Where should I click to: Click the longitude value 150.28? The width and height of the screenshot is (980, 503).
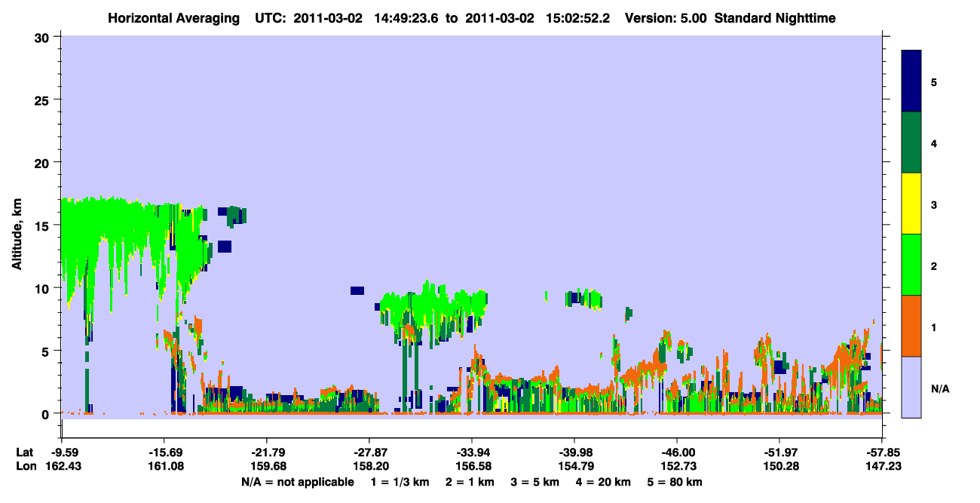779,467
